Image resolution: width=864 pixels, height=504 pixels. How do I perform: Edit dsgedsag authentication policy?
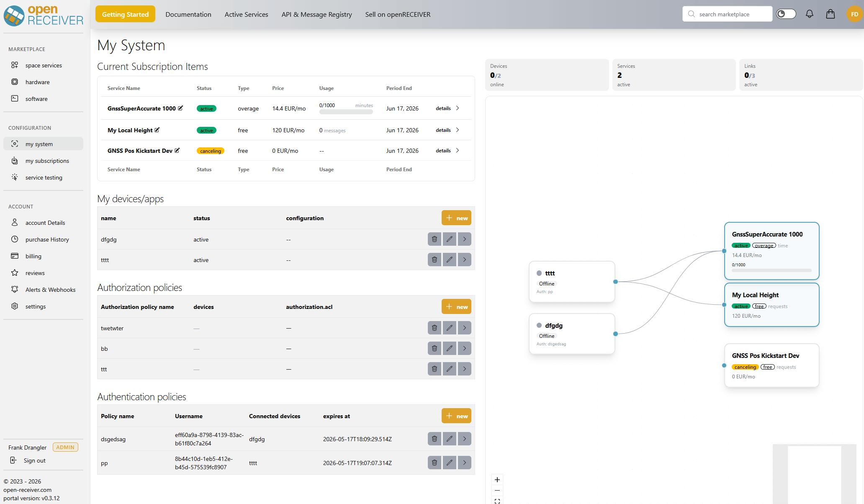click(450, 439)
